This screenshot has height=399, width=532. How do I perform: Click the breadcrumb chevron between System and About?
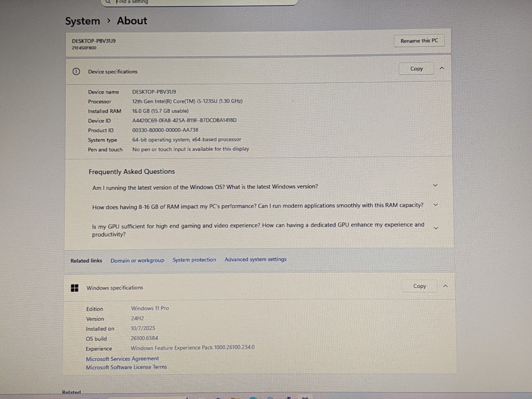[x=109, y=21]
